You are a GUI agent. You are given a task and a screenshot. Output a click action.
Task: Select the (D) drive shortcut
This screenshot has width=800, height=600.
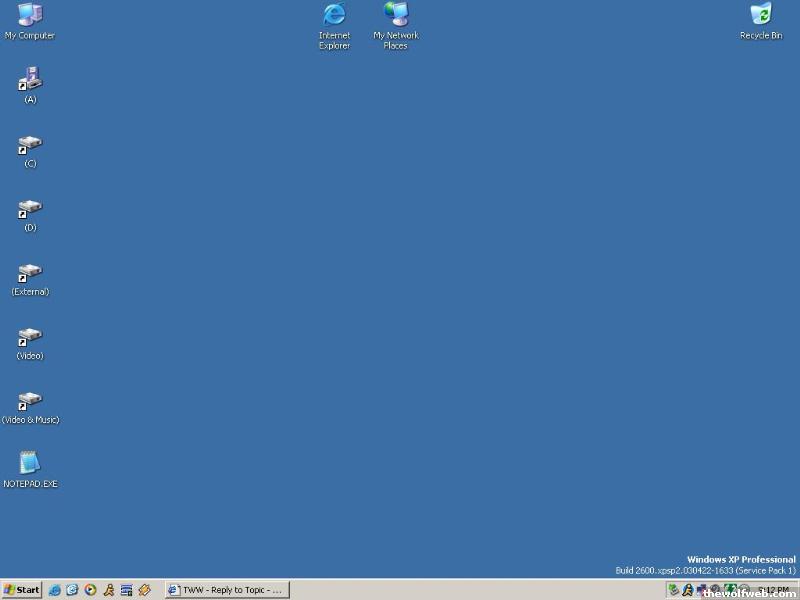point(30,209)
